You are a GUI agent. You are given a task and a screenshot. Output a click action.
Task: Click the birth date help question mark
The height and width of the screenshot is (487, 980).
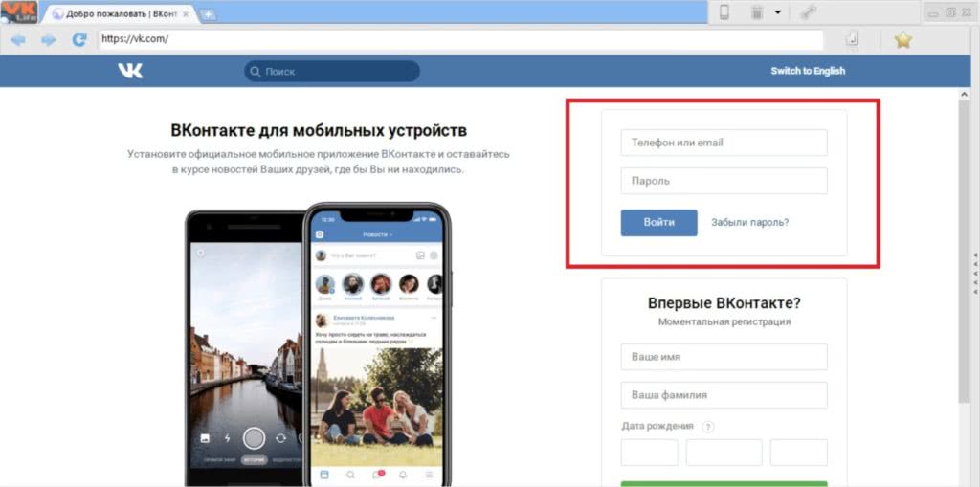(x=708, y=427)
